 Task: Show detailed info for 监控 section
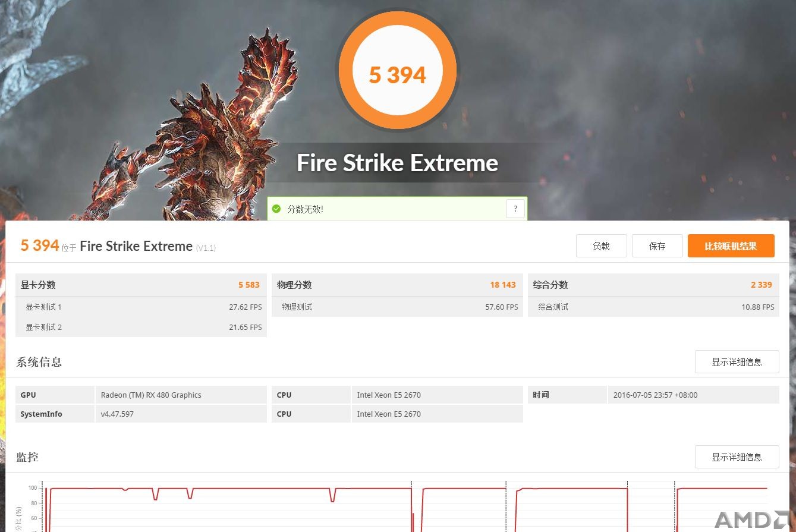[x=737, y=457]
